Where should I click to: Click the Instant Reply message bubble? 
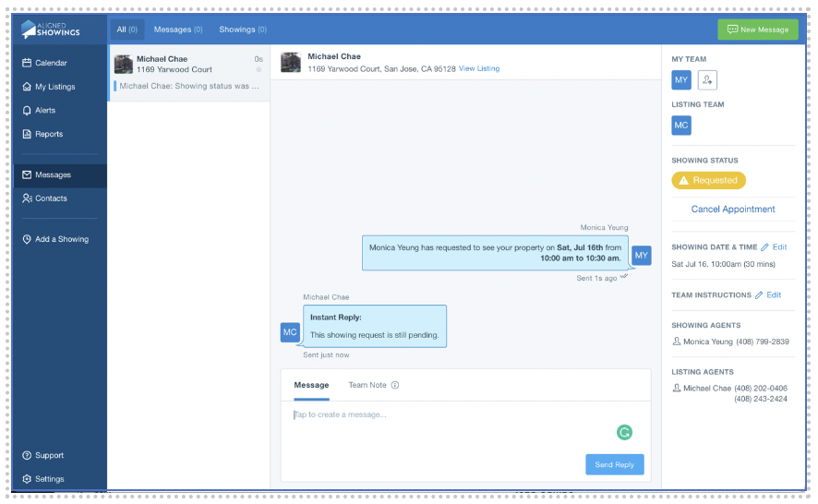coord(375,326)
